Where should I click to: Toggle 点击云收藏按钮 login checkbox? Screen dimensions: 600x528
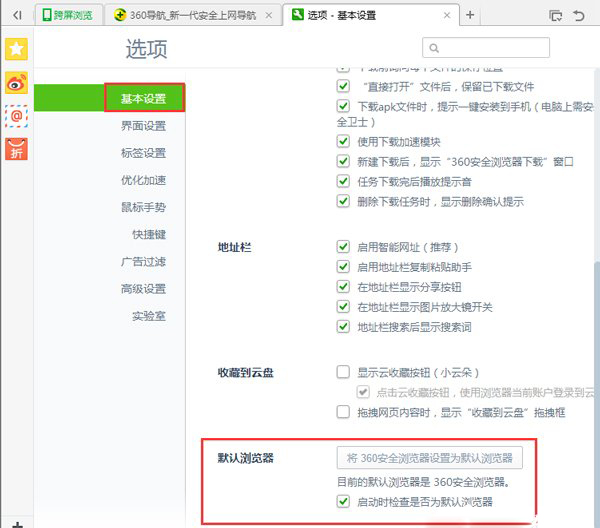pos(363,392)
